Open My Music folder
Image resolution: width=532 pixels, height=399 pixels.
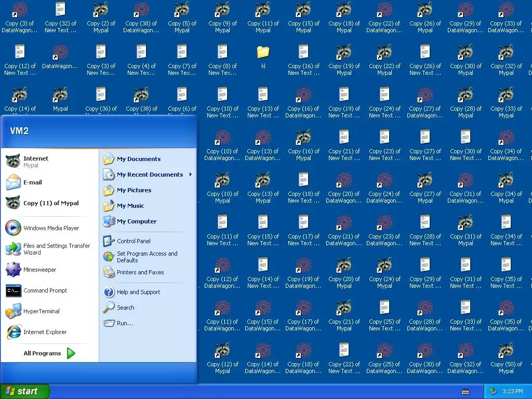tap(148, 206)
